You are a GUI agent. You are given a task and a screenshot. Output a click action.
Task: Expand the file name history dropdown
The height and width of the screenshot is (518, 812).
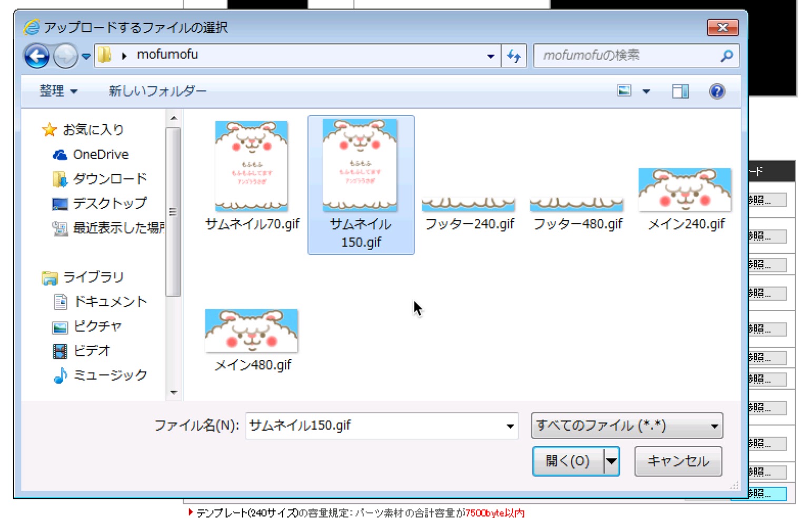coord(510,426)
